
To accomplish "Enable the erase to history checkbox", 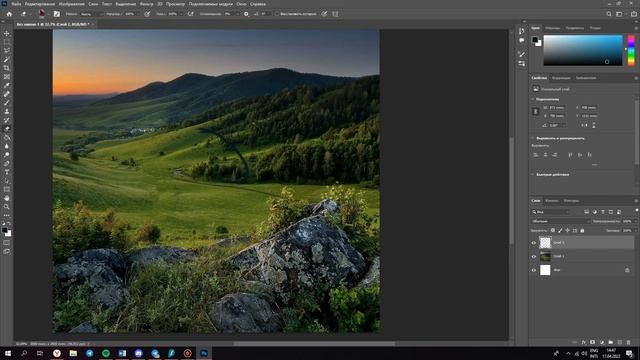I will [x=277, y=14].
